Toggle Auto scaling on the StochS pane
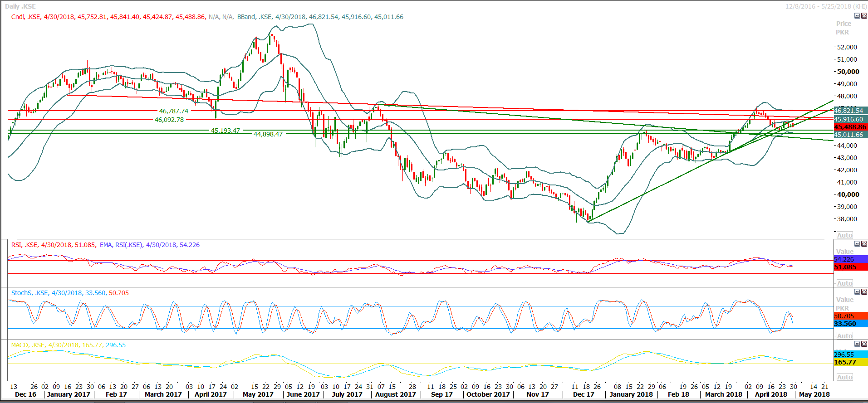Viewport: 868px width, 403px height. [x=844, y=335]
